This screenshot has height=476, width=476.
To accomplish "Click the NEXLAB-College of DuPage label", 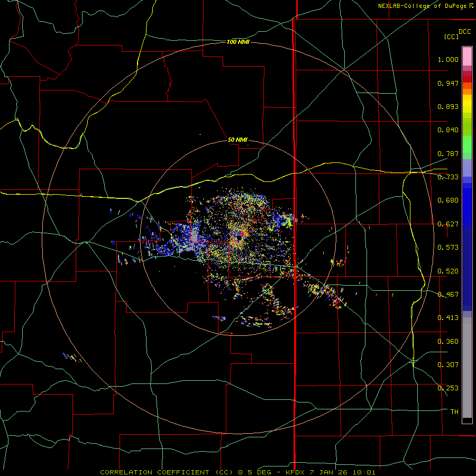I will pyautogui.click(x=423, y=6).
